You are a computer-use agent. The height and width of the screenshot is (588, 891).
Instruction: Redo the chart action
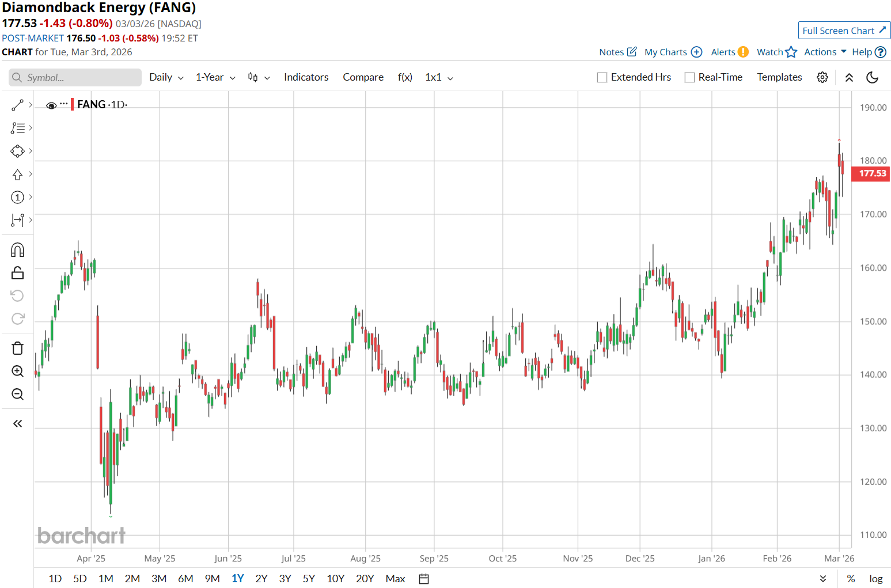(x=17, y=319)
